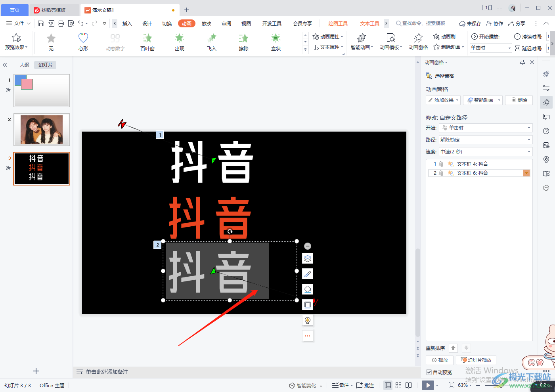555x392 pixels.
Task: Click the save document icon
Action: tap(41, 23)
